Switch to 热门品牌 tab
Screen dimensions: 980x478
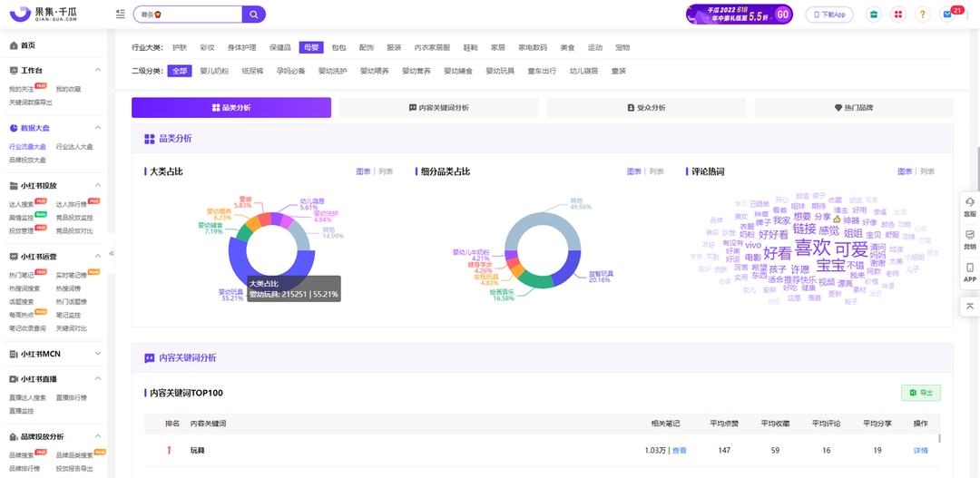coord(854,107)
